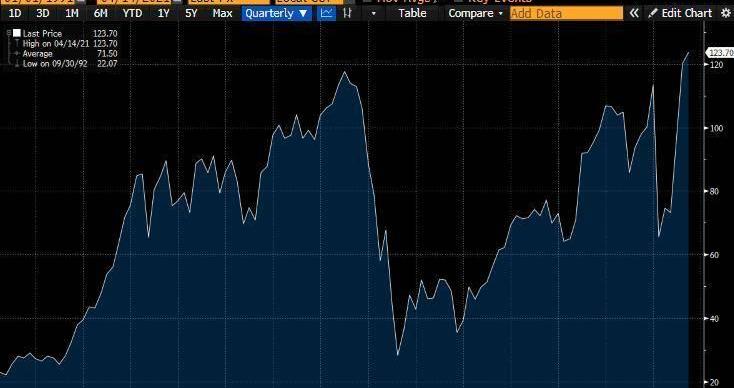Viewport: 734px width, 388px height.
Task: Collapse panel with the double chevron icon
Action: pos(633,13)
